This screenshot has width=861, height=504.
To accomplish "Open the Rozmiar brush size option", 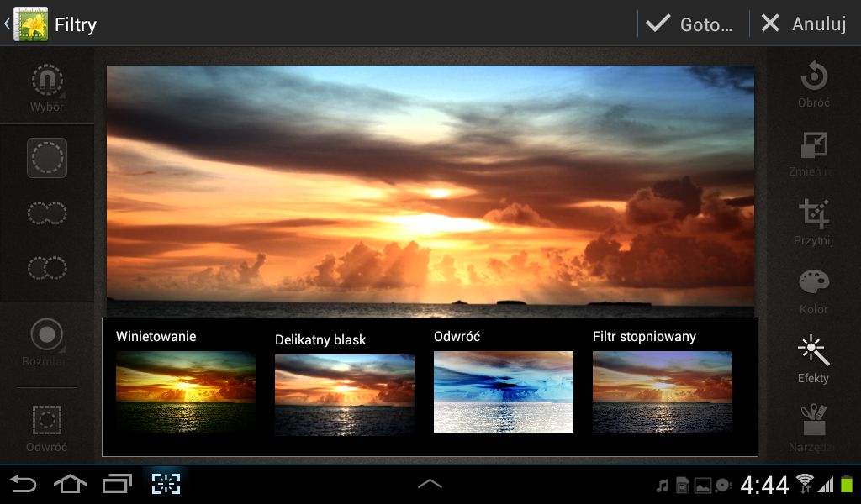I will [x=46, y=342].
